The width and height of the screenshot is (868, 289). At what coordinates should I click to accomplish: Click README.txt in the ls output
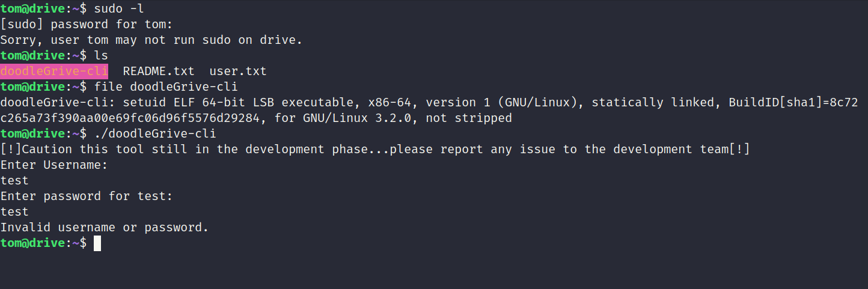point(159,71)
